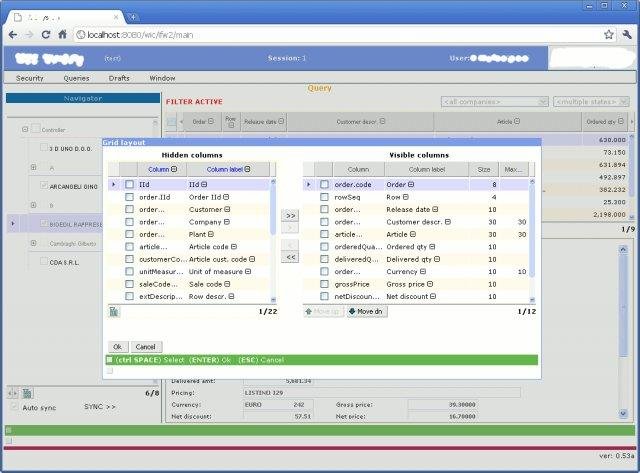Check the grossPrice visible column checkbox

pos(324,284)
